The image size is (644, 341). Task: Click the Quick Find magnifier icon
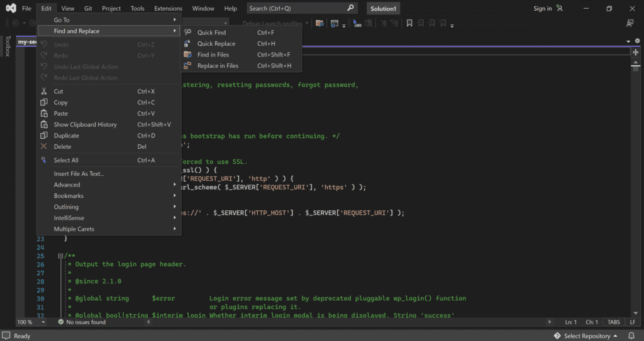point(187,32)
